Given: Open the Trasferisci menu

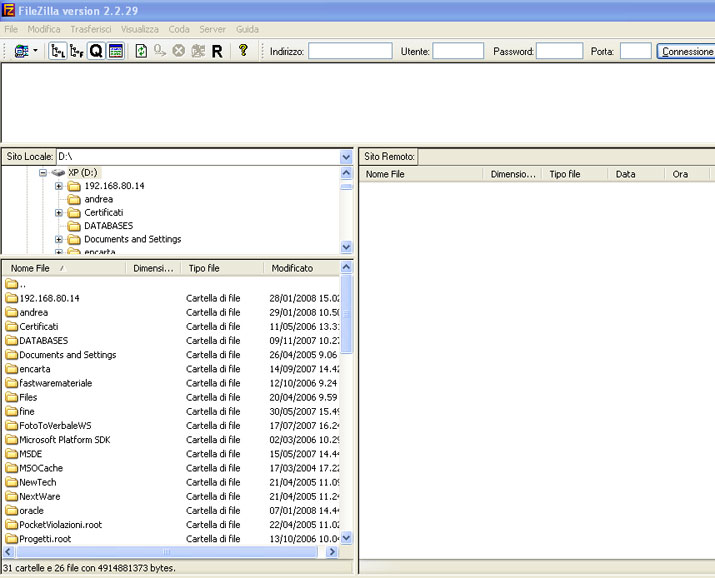Looking at the screenshot, I should (91, 29).
